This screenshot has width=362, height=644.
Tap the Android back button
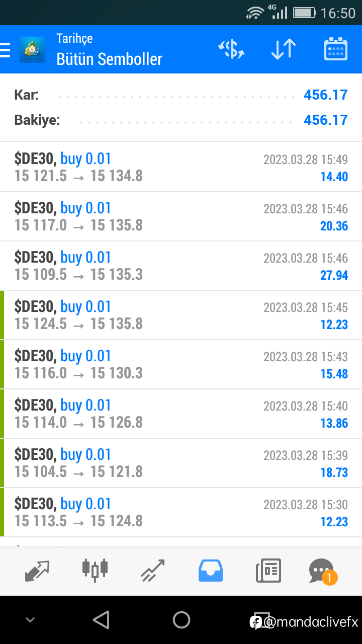coord(101,620)
